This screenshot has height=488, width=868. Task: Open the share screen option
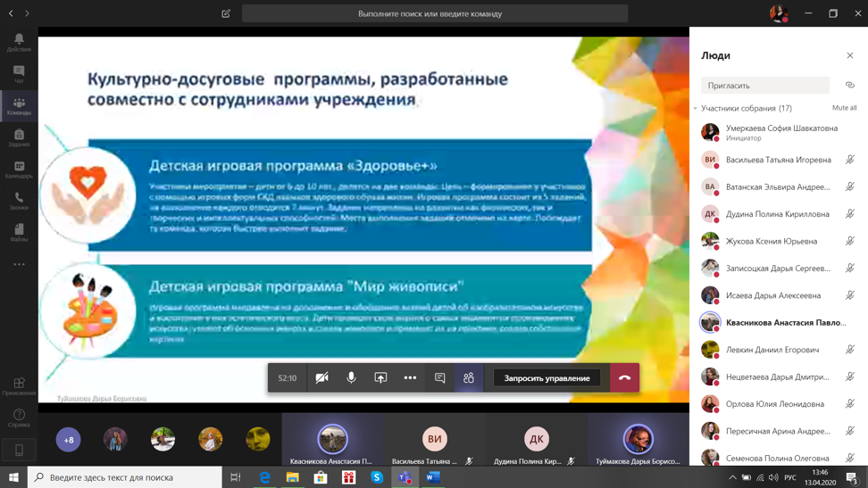[x=380, y=378]
